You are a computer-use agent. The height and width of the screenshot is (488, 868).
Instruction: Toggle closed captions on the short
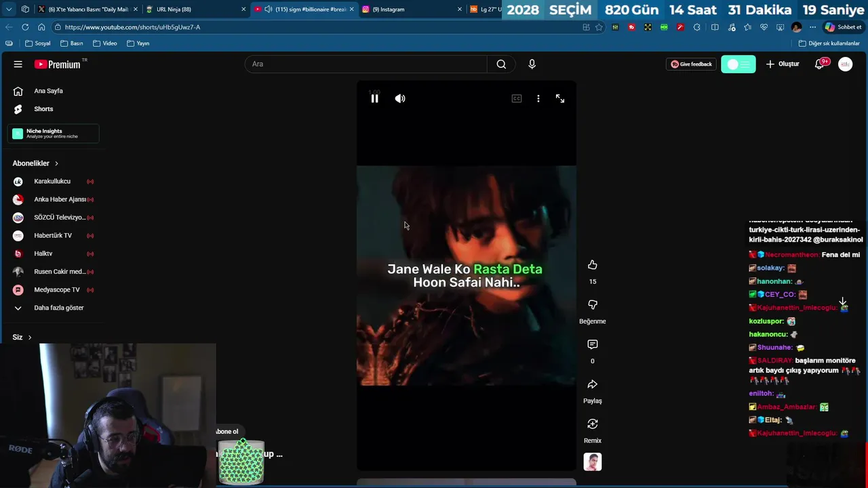517,98
